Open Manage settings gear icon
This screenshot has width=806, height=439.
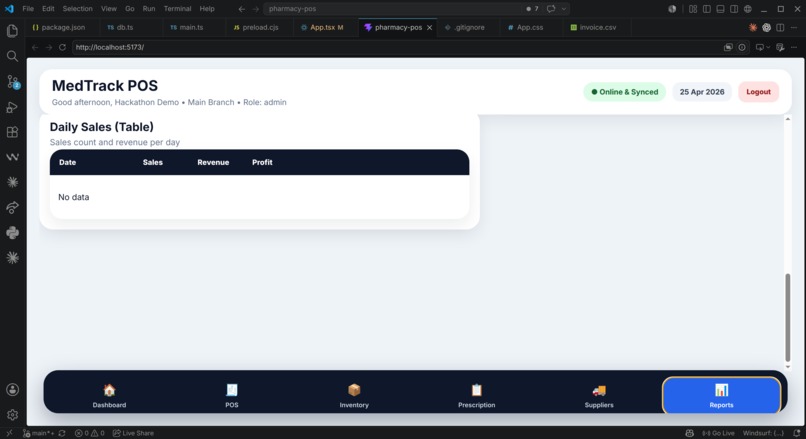coord(12,415)
